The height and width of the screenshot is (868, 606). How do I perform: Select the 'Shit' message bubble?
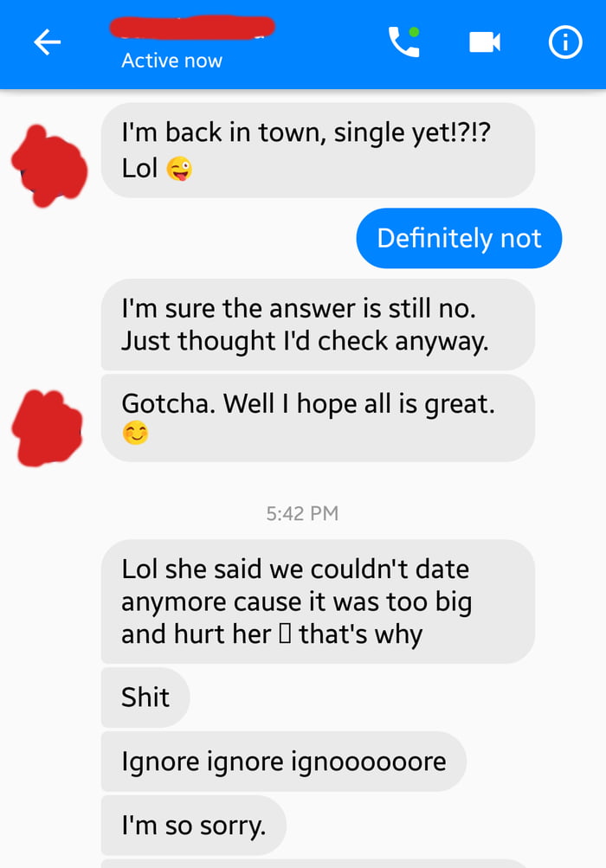click(145, 698)
